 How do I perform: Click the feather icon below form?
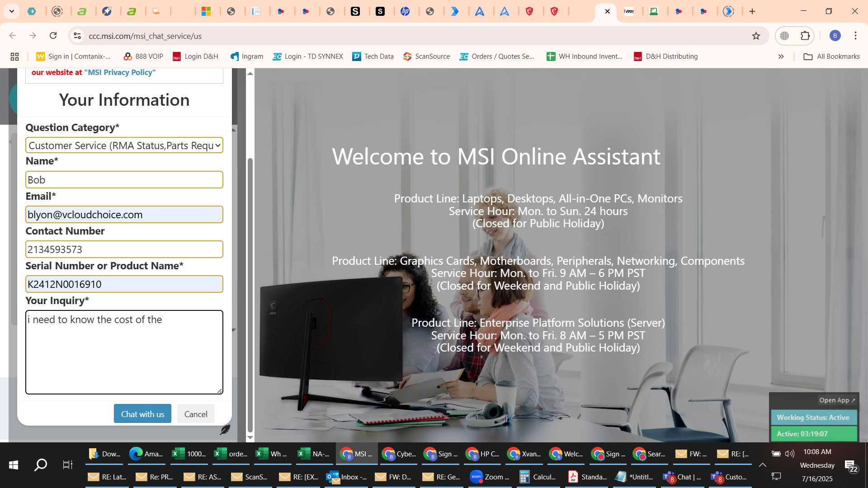[225, 430]
